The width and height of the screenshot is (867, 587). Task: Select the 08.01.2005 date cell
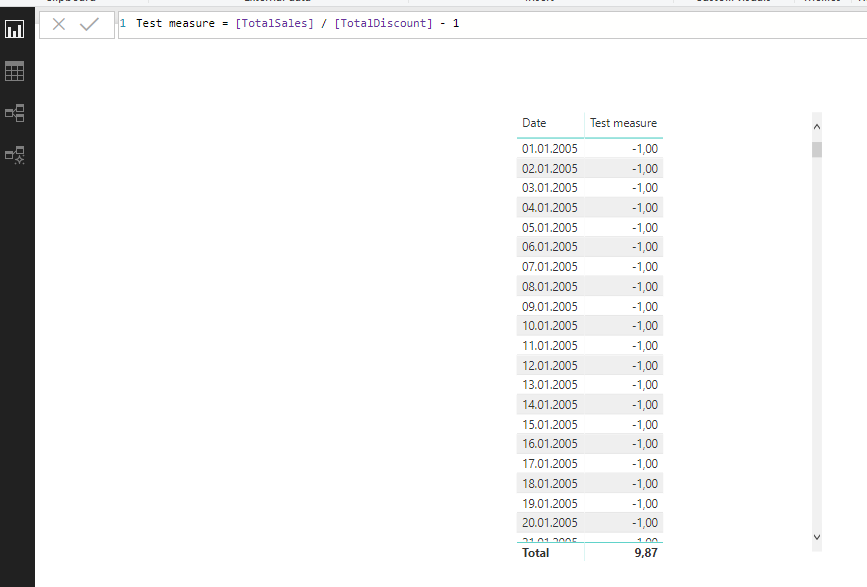tap(550, 287)
